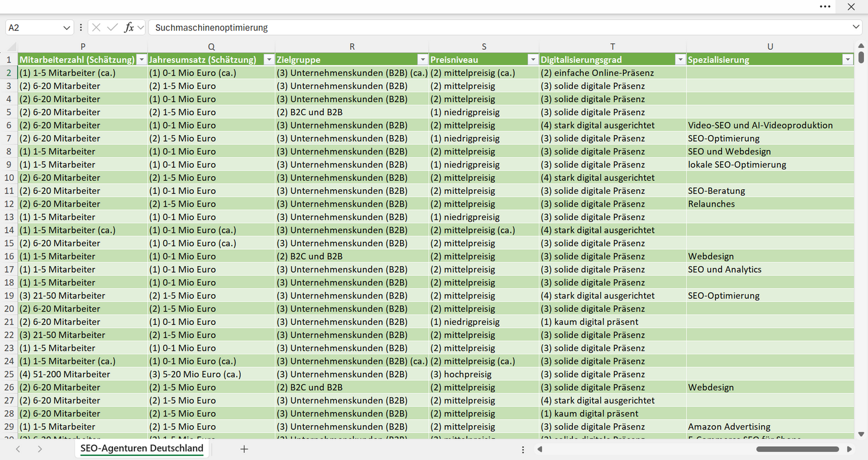This screenshot has height=460, width=868.
Task: Select column T header
Action: pos(613,46)
